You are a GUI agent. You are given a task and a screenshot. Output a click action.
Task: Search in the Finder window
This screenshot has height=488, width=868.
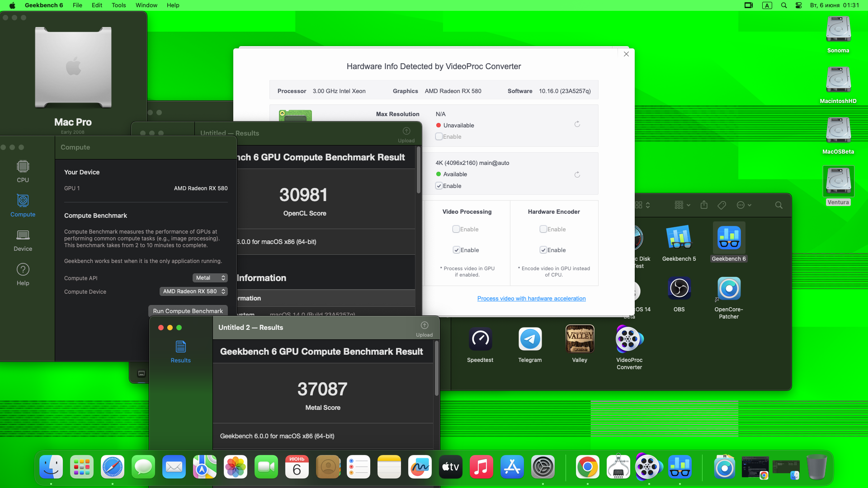[778, 205]
